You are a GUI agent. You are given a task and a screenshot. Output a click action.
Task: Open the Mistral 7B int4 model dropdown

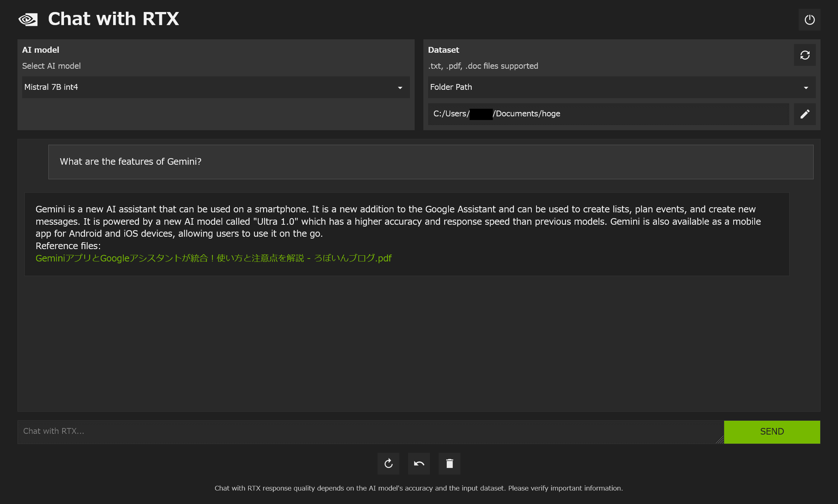[216, 87]
